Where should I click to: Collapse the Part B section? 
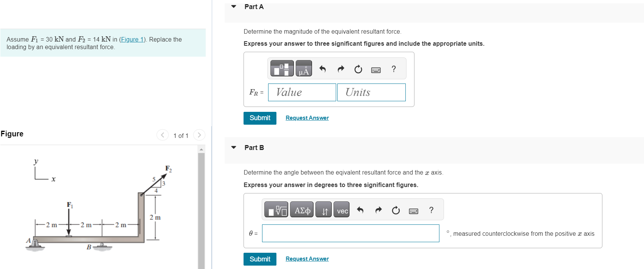(233, 147)
